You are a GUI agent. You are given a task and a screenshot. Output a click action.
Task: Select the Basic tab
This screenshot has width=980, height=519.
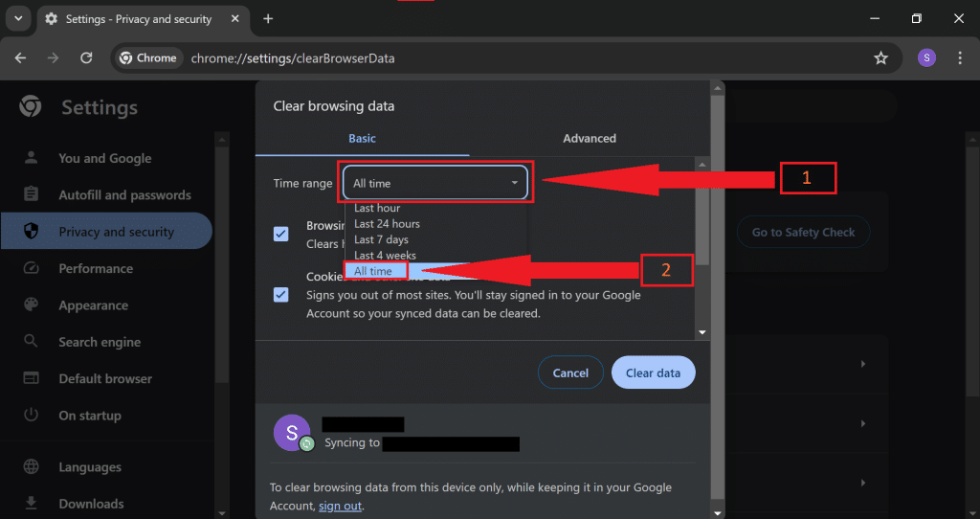[x=362, y=139]
